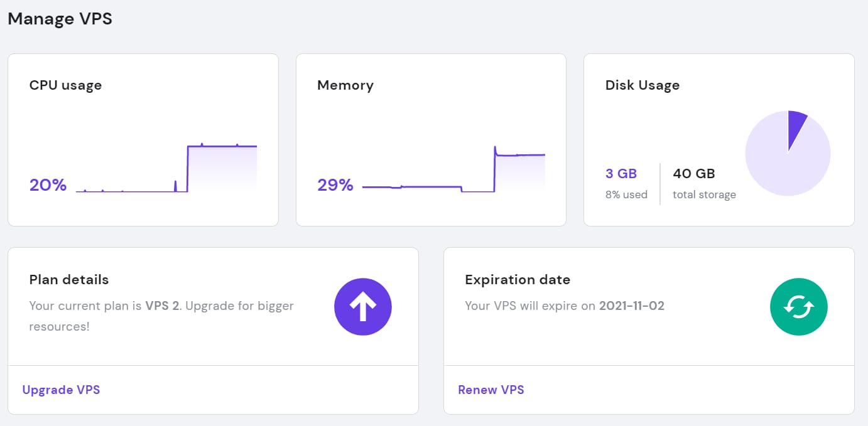Click the Manage VPS page heading
Screen dimensions: 868x426
pos(60,19)
